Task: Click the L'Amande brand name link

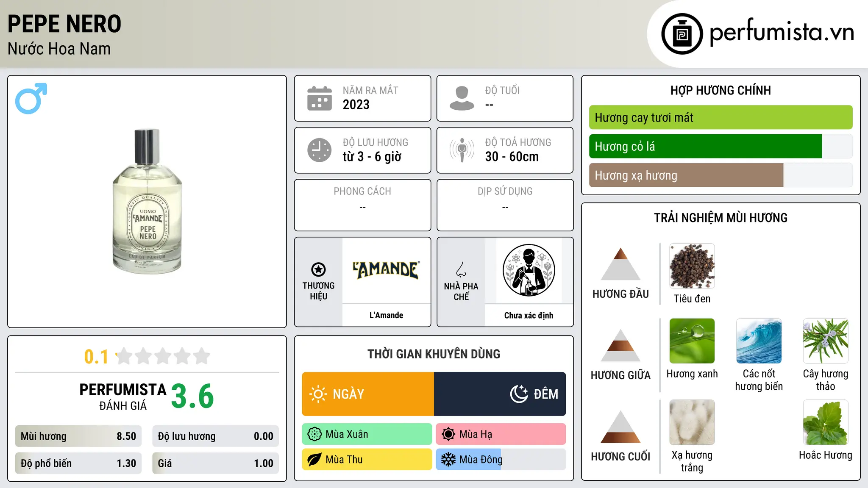Action: coord(386,315)
